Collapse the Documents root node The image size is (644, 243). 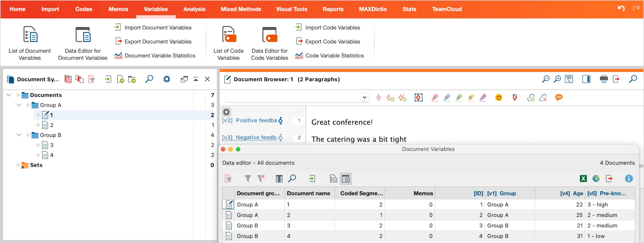coord(9,95)
